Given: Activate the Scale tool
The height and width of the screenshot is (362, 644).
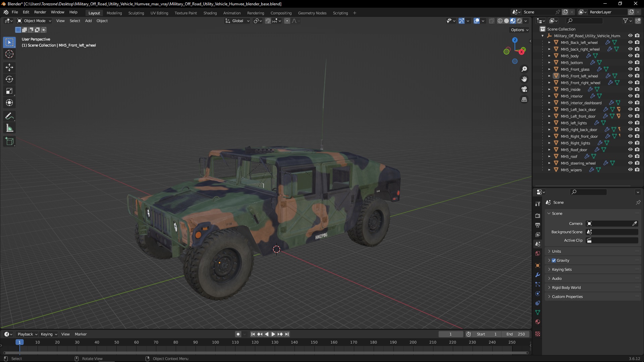Looking at the screenshot, I should click(9, 91).
